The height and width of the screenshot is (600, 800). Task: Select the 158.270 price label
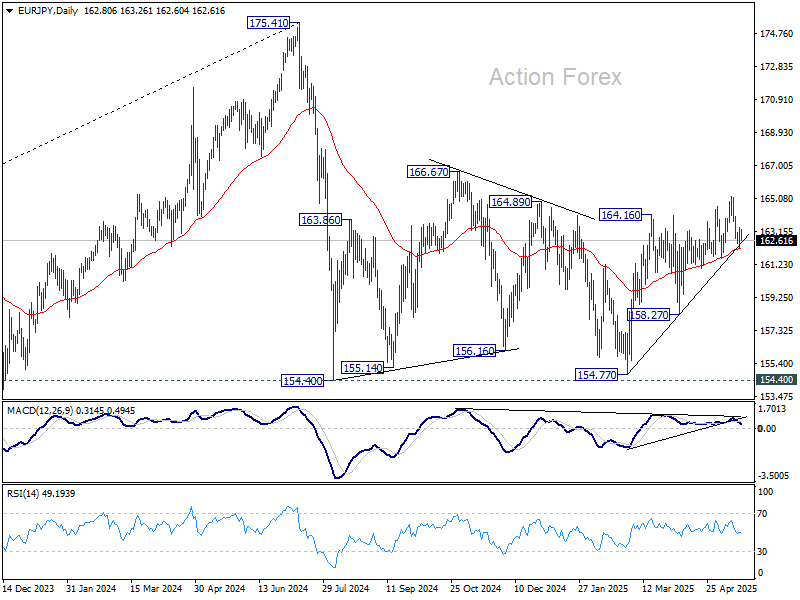coord(648,315)
